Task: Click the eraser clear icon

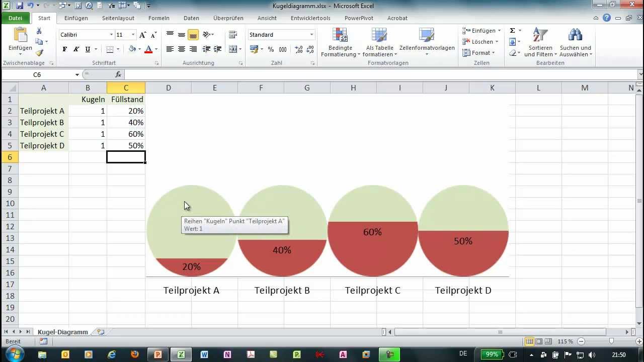Action: 512,53
